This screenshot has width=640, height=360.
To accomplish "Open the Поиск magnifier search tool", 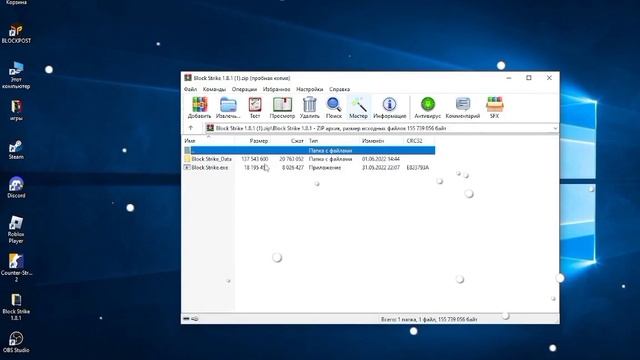I will tap(333, 108).
